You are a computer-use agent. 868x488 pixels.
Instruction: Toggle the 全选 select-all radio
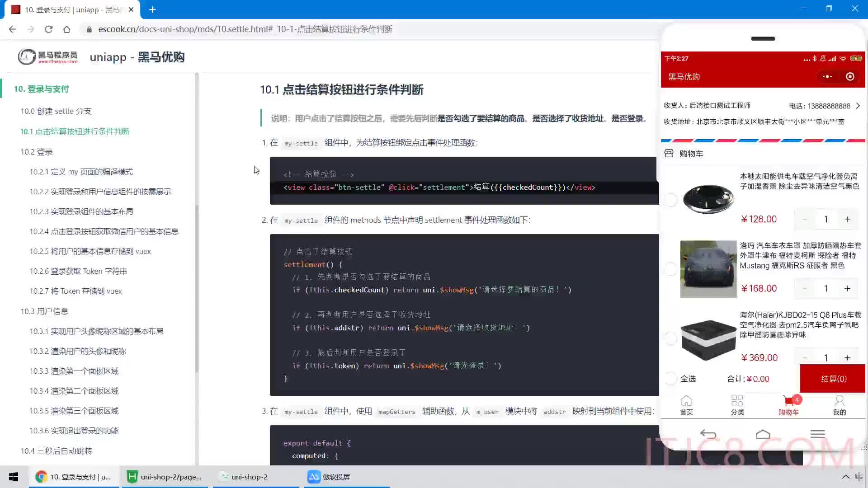[x=671, y=379]
